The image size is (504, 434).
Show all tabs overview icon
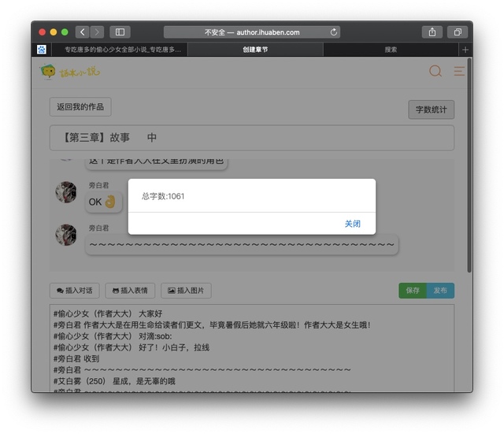456,32
